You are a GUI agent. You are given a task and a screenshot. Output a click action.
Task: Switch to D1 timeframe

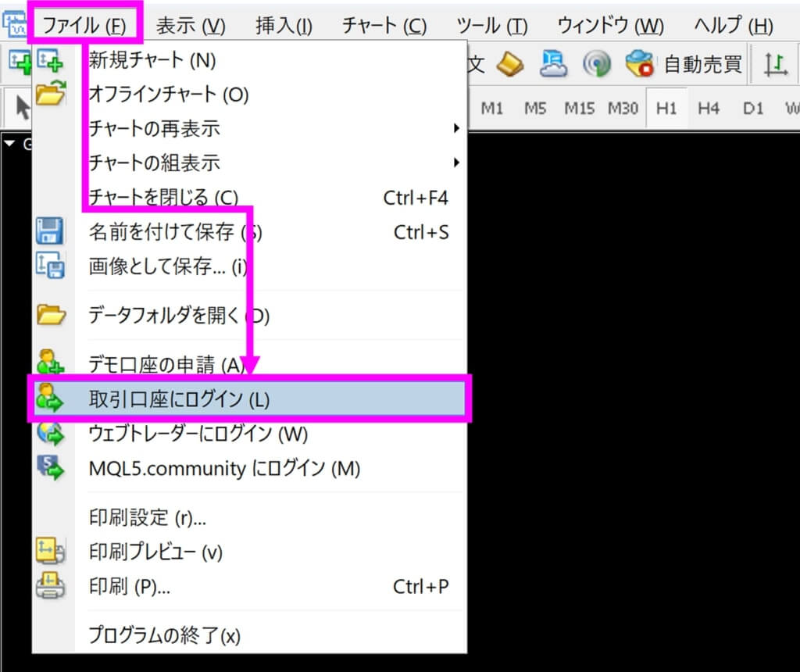click(752, 108)
